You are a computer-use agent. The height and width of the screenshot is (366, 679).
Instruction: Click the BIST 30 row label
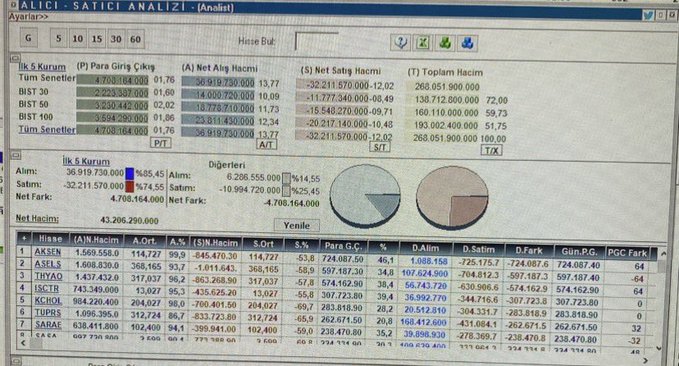pyautogui.click(x=33, y=92)
